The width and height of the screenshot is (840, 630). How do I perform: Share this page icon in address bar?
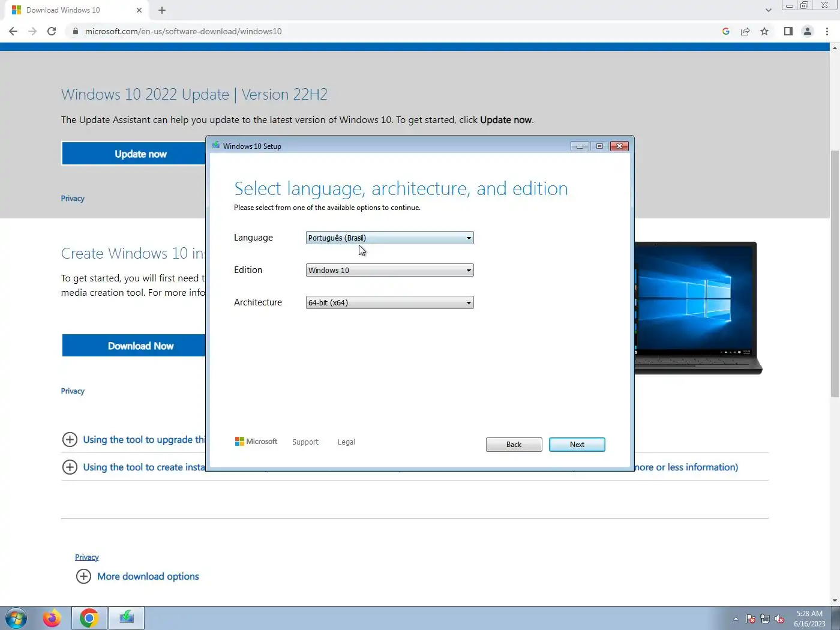(745, 31)
